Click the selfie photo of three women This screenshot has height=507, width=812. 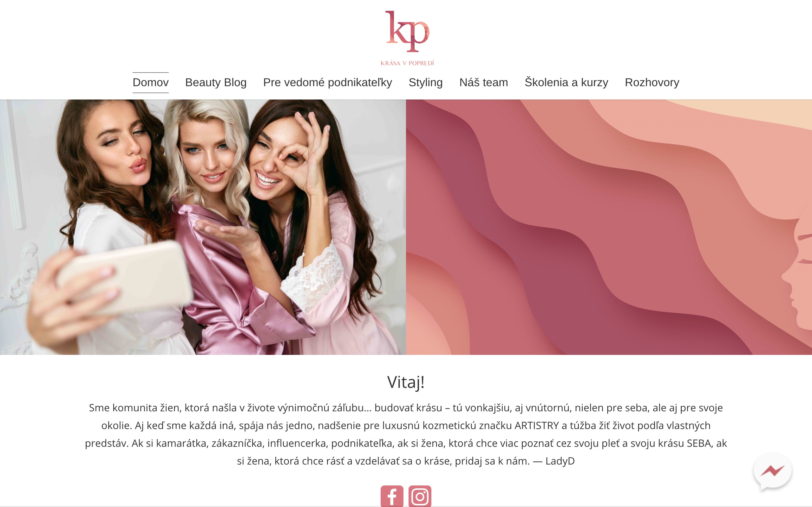(203, 227)
